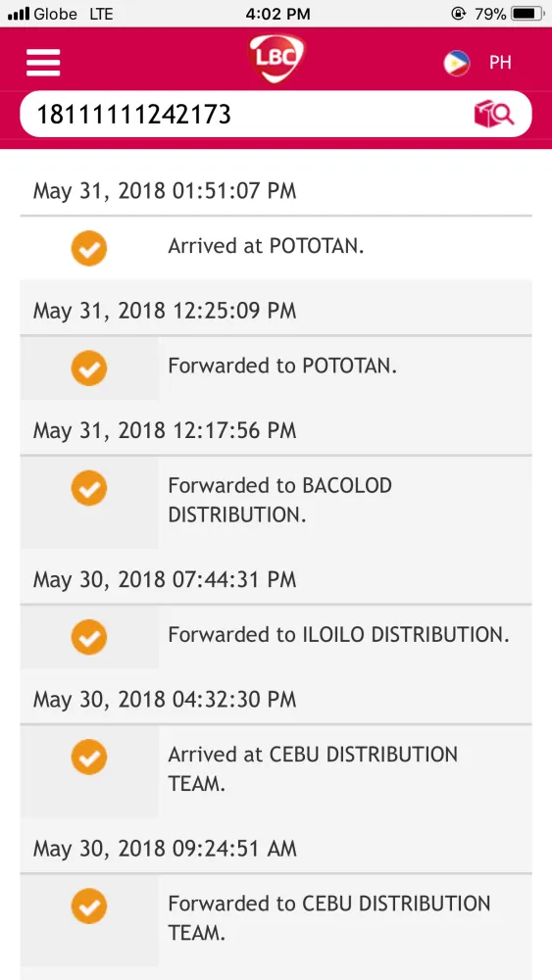Tap the May 30 09:24:51 AM timestamp

165,848
